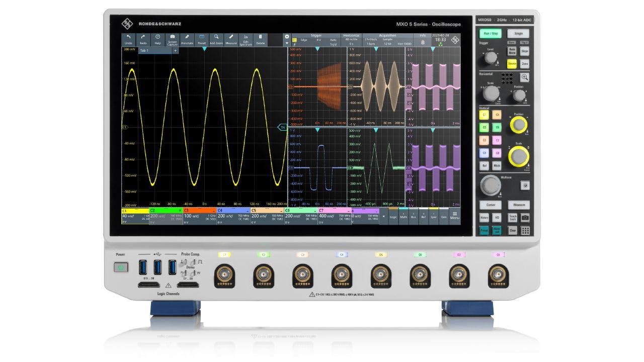644x362 pixels.
Task: Add a new tab with the plus icon
Action: point(175,49)
